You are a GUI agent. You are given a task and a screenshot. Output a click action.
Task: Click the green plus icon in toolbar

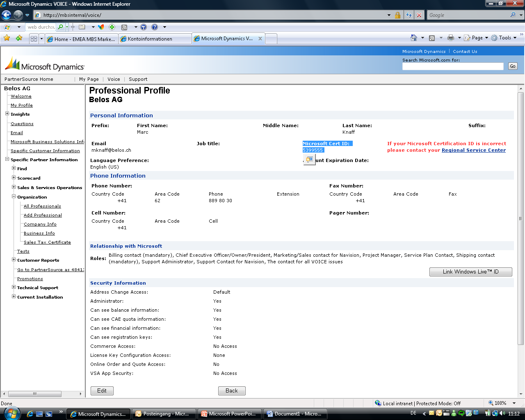112,27
